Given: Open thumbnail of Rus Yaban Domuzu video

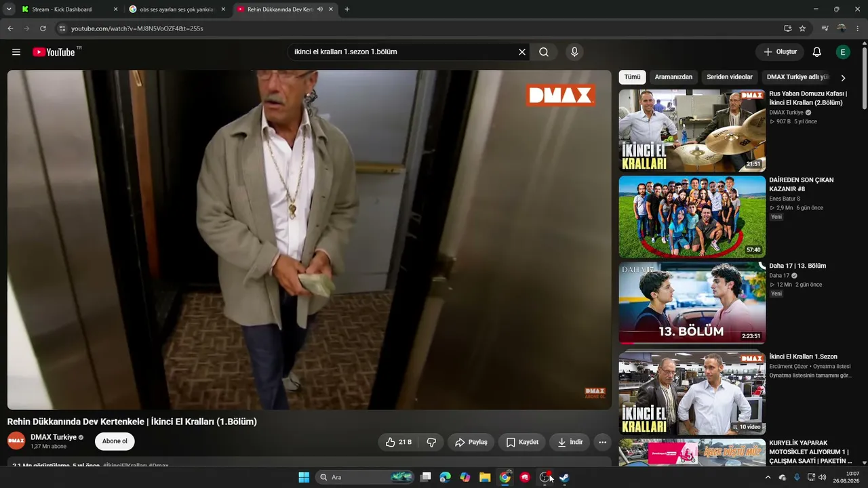Looking at the screenshot, I should [692, 130].
